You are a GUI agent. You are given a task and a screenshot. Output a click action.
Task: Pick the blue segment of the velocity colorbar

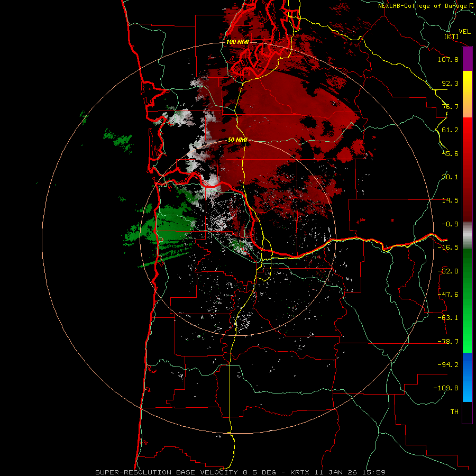pos(467,377)
